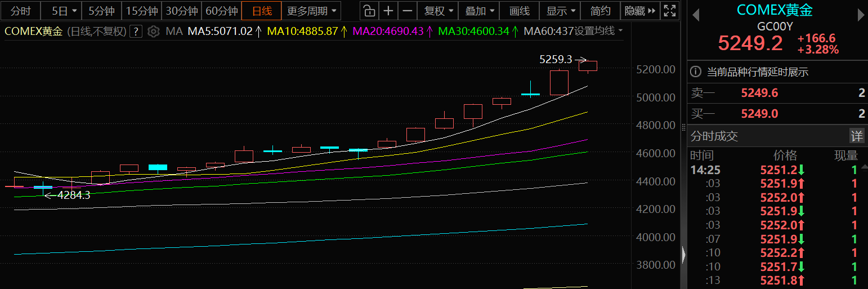Select the 60分钟 period tab

[221, 11]
